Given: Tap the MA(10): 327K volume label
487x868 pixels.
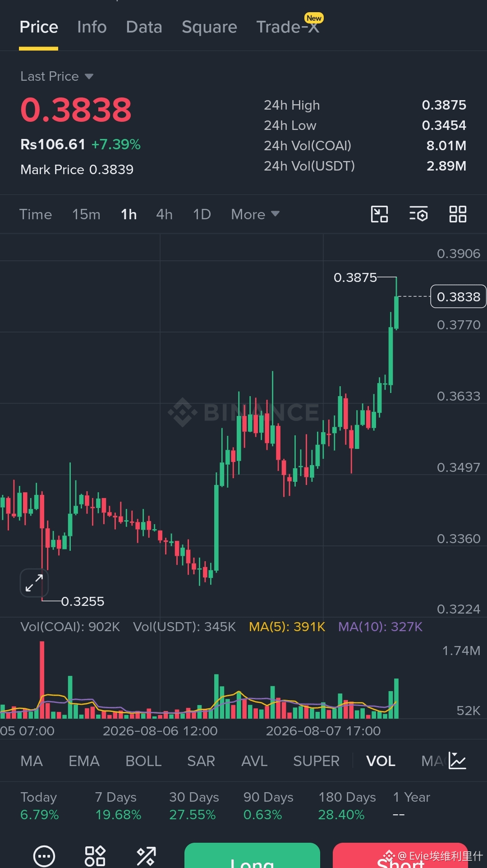Looking at the screenshot, I should 380,627.
